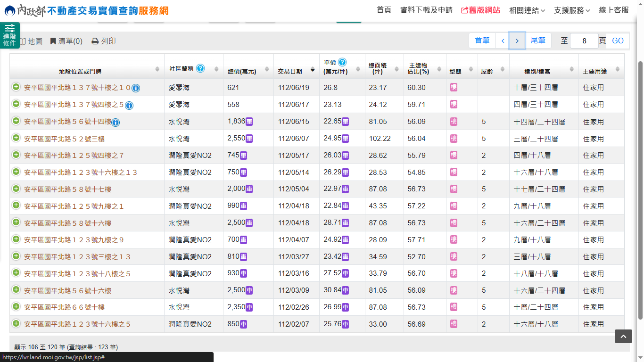Expand row for 國平北路66號十樓
644x362 pixels.
click(16, 307)
